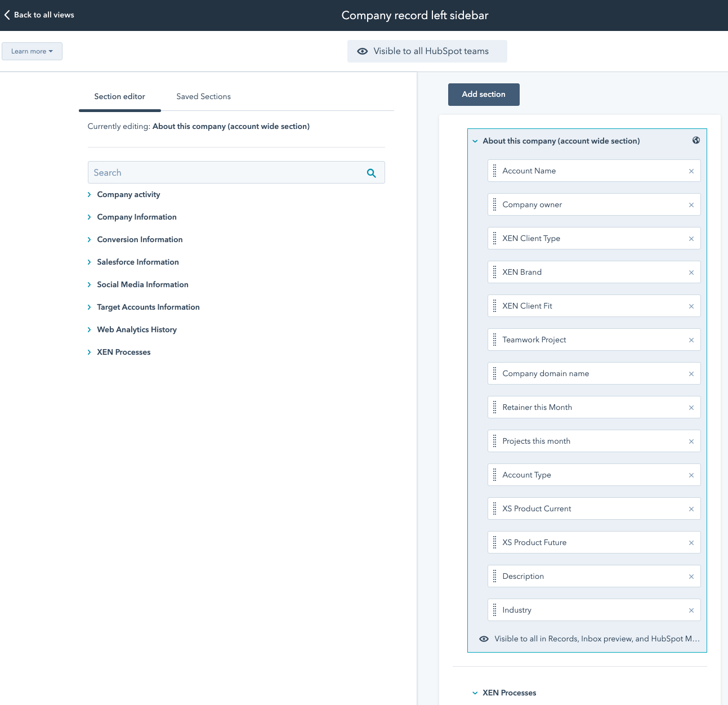
Task: Collapse the XEN Processes section at bottom right
Action: (x=475, y=693)
